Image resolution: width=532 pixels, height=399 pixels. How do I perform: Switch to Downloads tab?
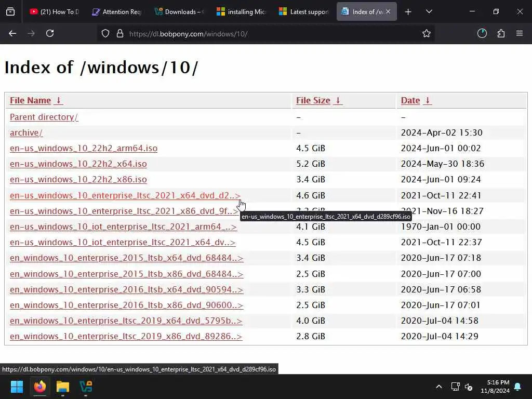[x=179, y=12]
